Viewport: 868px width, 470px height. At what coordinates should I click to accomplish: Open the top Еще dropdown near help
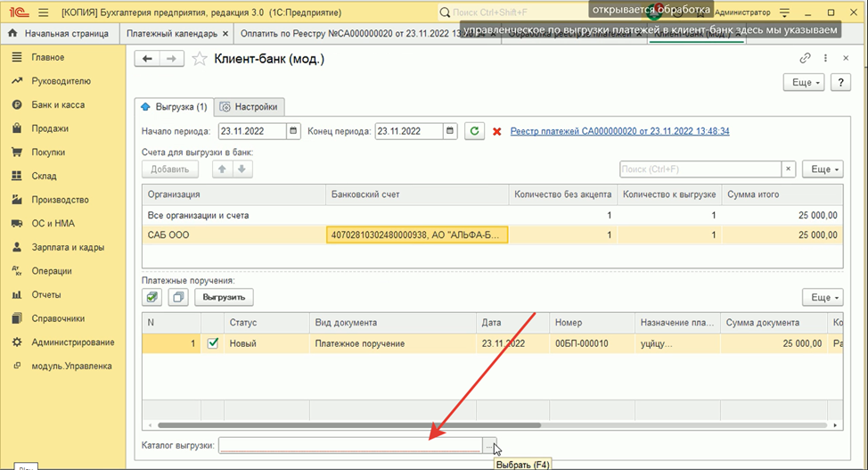point(804,83)
